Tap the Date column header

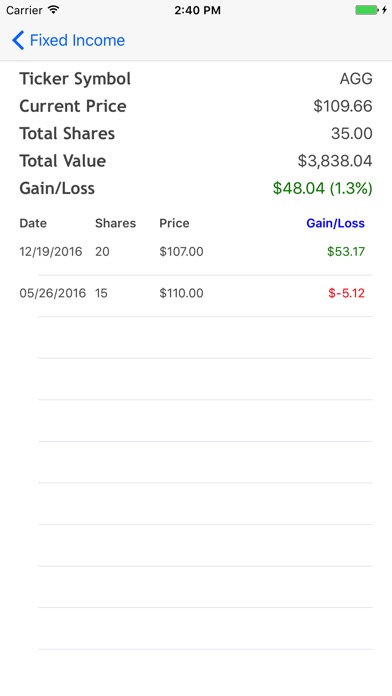[33, 223]
